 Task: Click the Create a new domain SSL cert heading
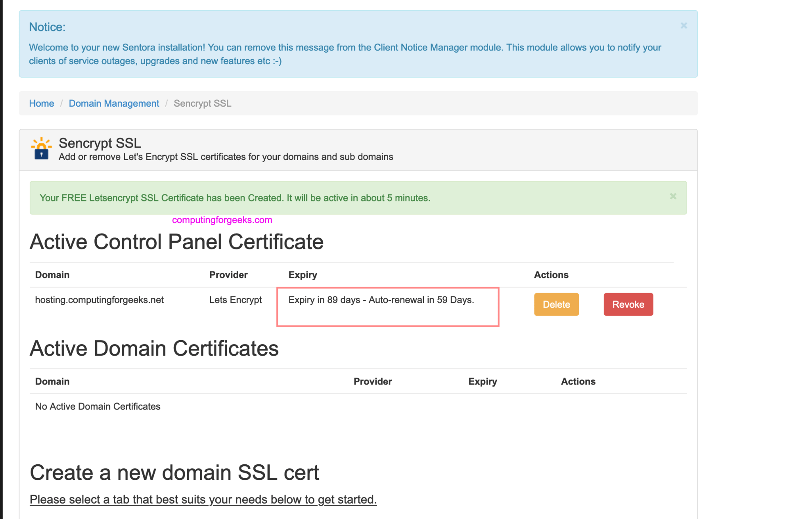(174, 472)
